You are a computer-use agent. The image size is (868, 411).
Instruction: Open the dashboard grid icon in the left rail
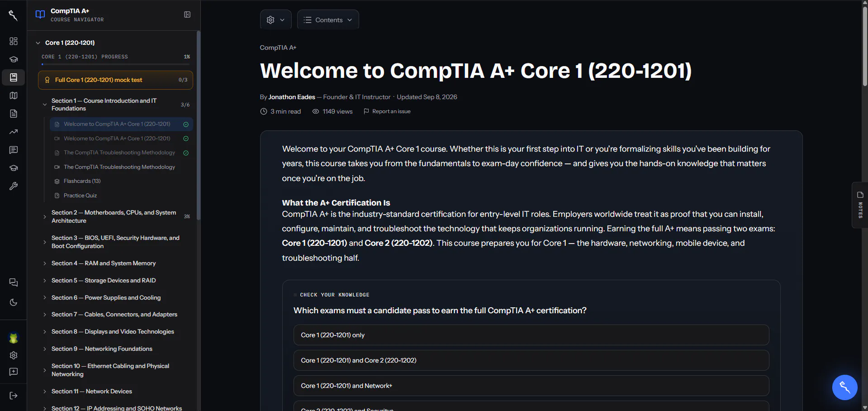coord(14,41)
